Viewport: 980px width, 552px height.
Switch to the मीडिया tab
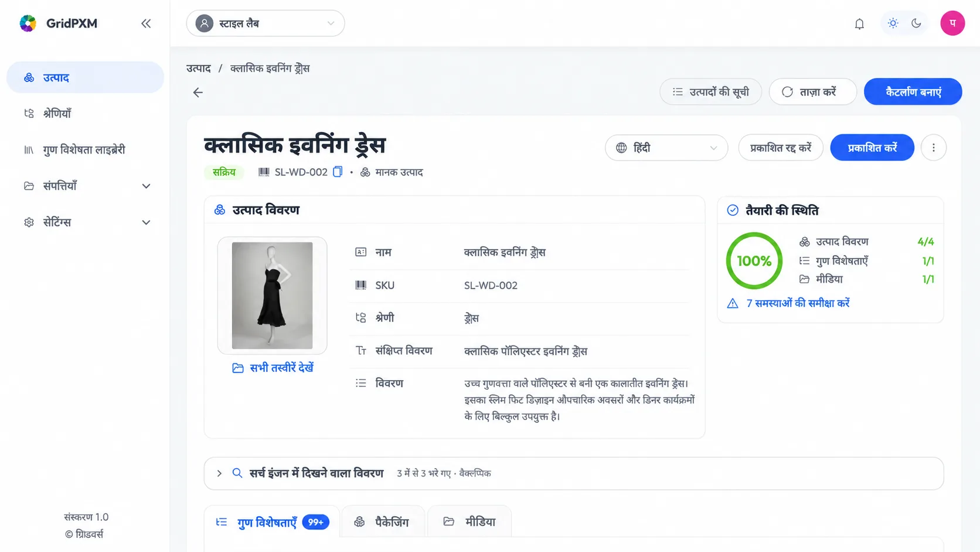(x=469, y=522)
